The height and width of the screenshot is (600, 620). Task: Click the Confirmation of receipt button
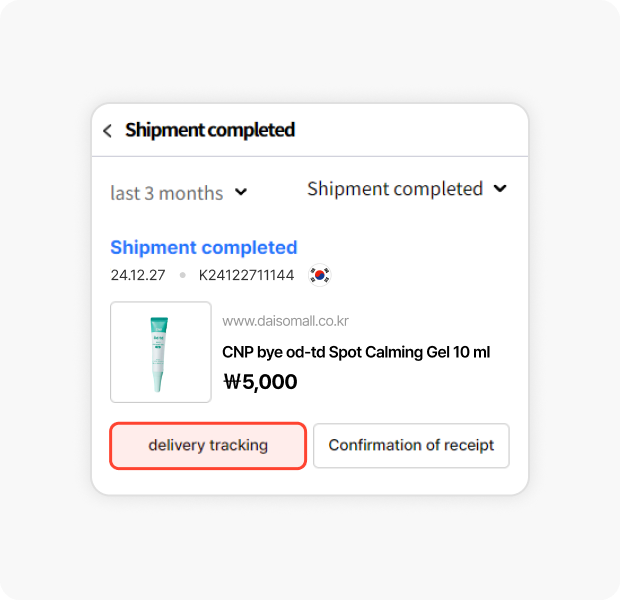(411, 446)
